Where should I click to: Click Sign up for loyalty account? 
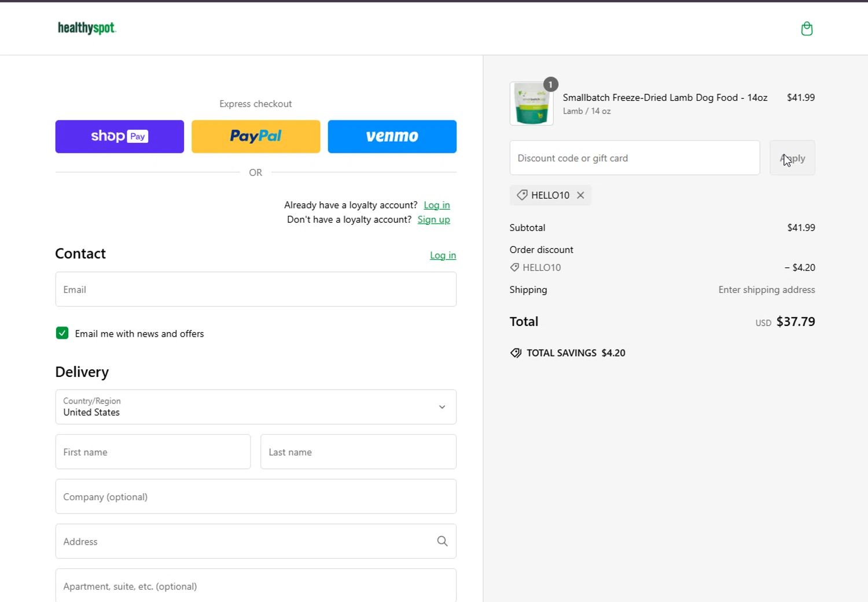pos(433,219)
